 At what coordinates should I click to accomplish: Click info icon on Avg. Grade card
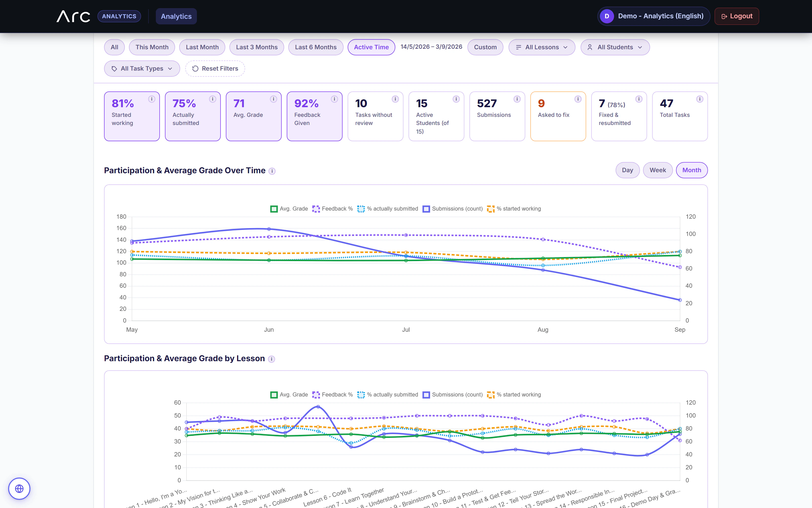pyautogui.click(x=274, y=99)
